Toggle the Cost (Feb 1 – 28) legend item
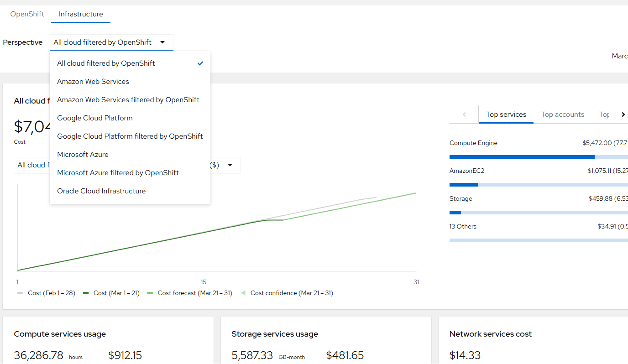Image resolution: width=628 pixels, height=364 pixels. (46, 293)
